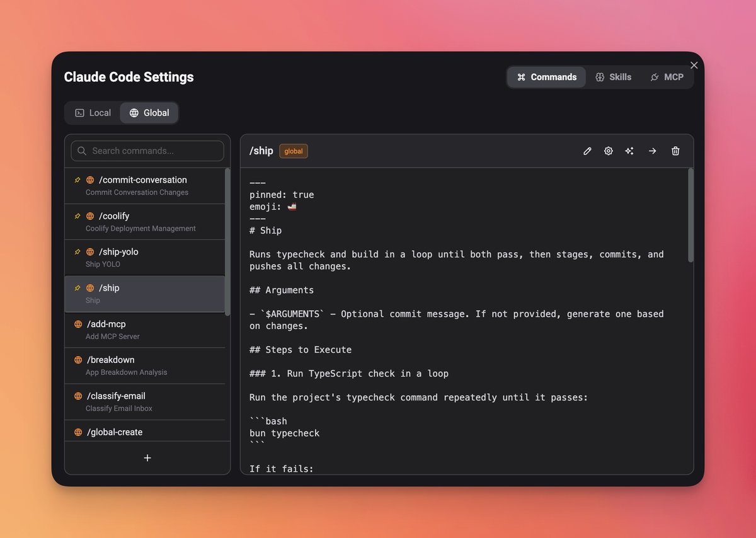This screenshot has height=538, width=756.
Task: Switch to the Skills tab
Action: point(613,77)
